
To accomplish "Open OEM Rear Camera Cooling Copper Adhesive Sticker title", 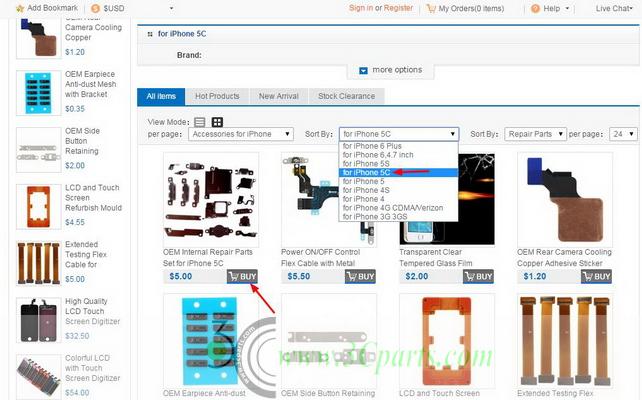I will (x=564, y=258).
